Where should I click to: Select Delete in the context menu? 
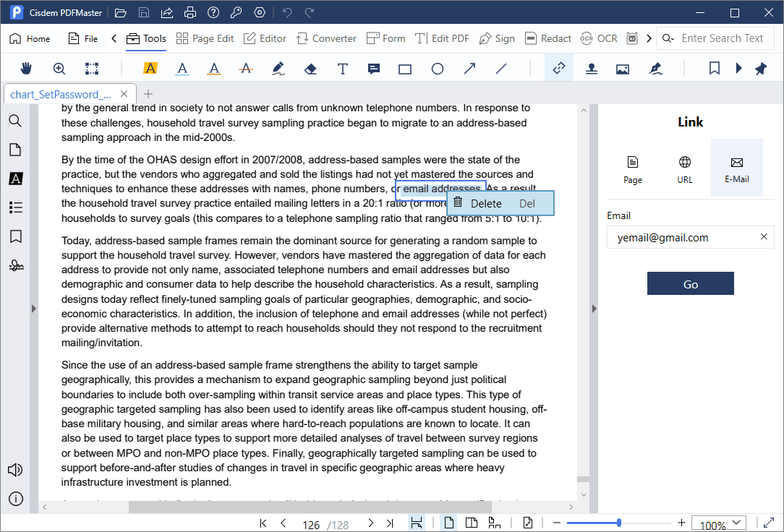click(500, 203)
